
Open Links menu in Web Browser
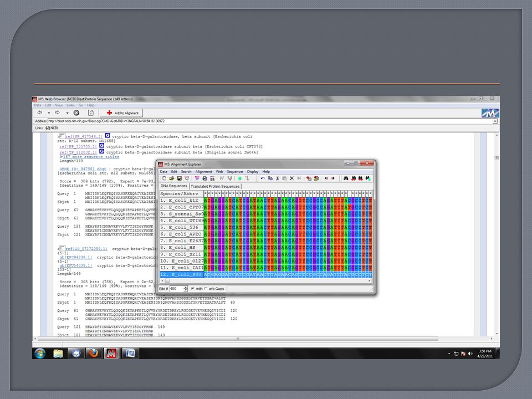coord(70,105)
